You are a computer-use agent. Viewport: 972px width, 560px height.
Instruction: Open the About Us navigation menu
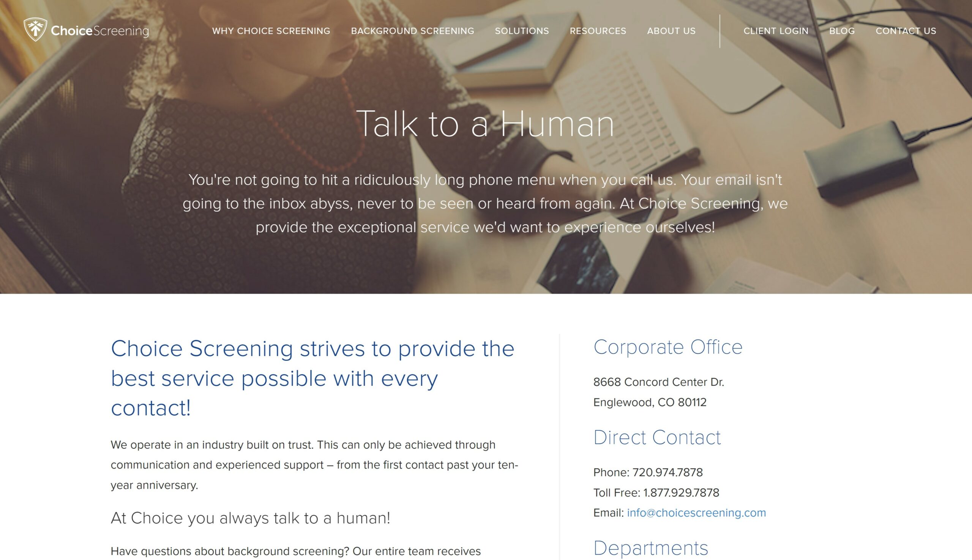[671, 31]
